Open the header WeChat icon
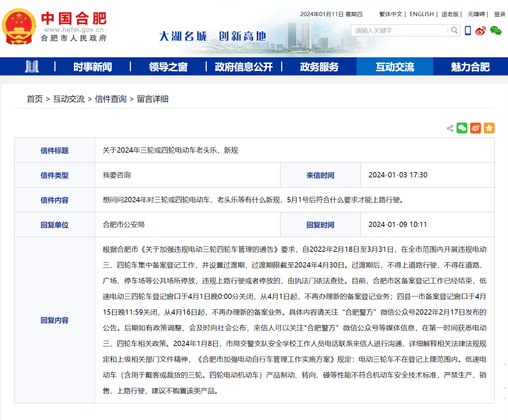Screen dimensions: 508x420 (495, 31)
